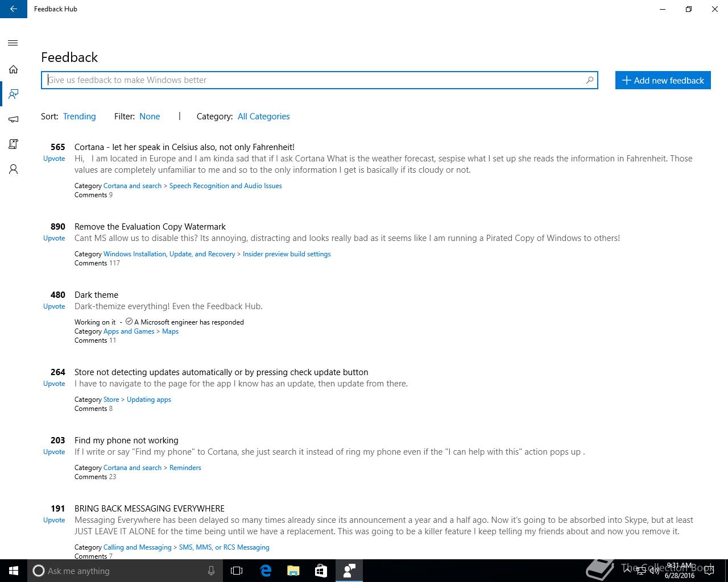
Task: Open the Windows Start menu
Action: pos(14,571)
